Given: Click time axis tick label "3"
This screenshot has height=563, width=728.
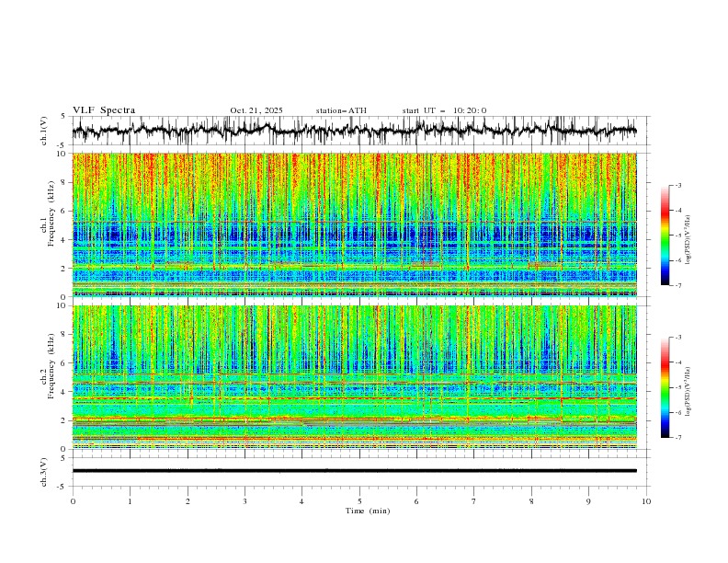Looking at the screenshot, I should pos(245,501).
